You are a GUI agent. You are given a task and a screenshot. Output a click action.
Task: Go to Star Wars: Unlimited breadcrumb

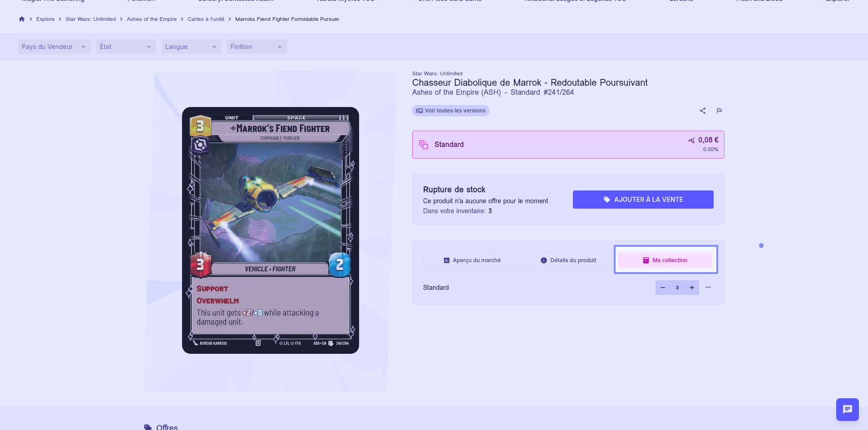point(91,19)
